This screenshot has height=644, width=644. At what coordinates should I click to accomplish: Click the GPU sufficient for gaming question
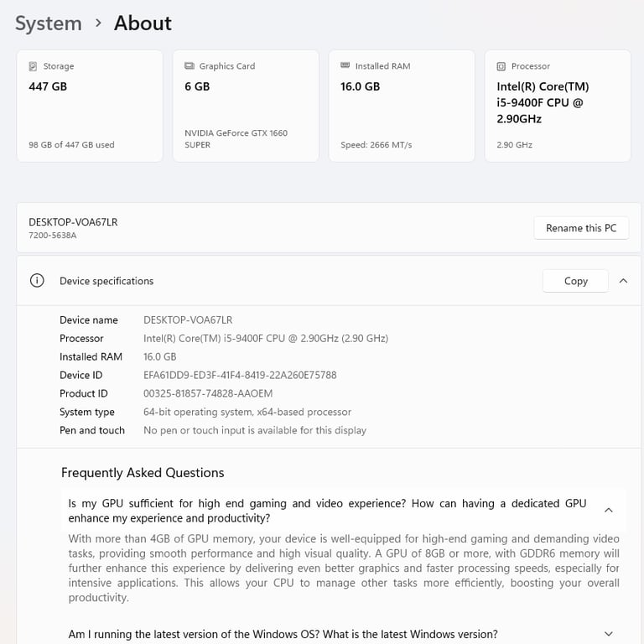[327, 511]
